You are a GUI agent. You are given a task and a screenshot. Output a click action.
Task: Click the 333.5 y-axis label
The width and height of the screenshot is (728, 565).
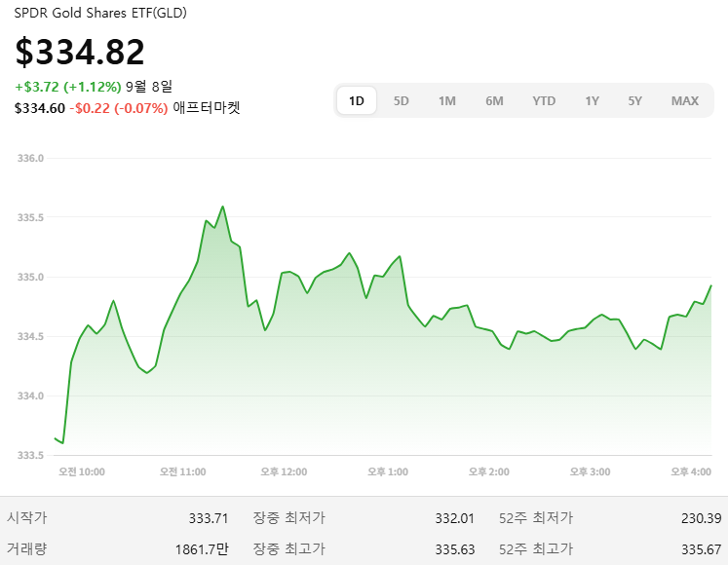(30, 456)
